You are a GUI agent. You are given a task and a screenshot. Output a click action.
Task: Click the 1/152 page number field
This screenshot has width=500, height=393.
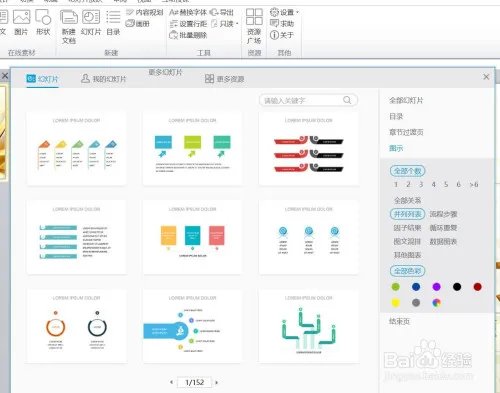(195, 382)
